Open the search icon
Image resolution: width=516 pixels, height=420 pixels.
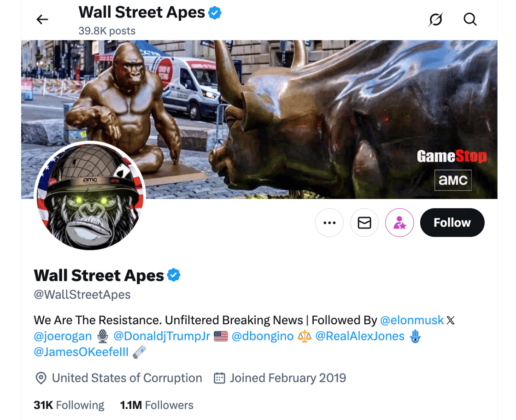tap(470, 19)
